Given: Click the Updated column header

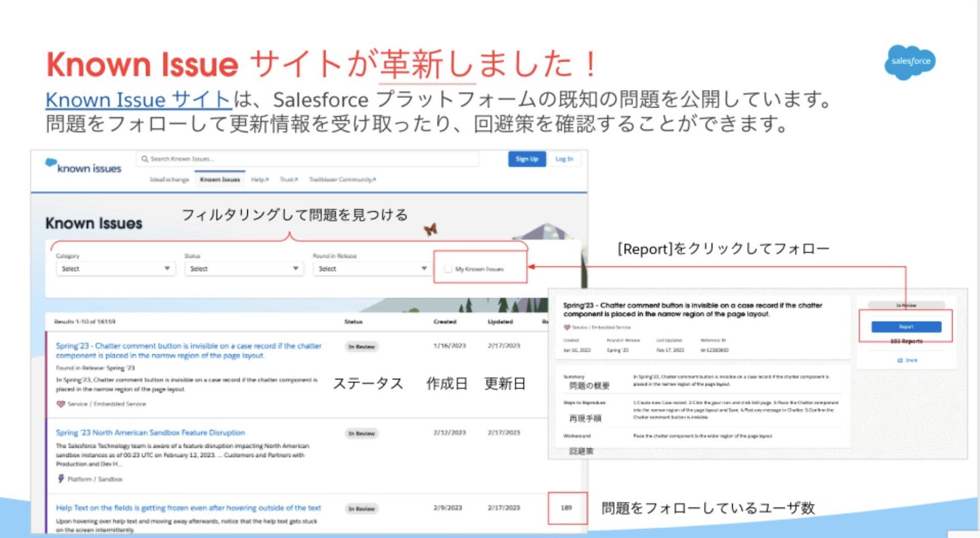Looking at the screenshot, I should 500,321.
